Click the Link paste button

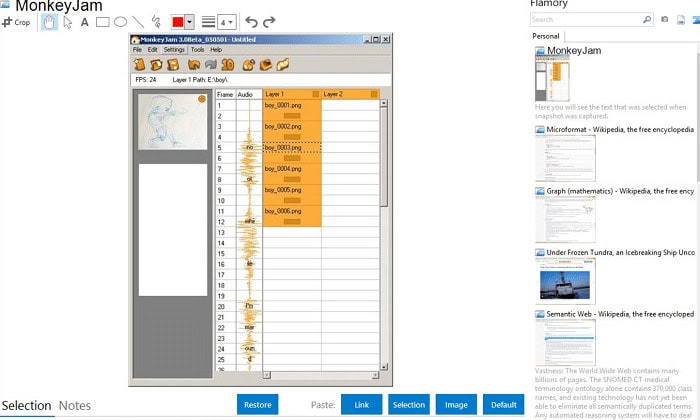coord(362,404)
